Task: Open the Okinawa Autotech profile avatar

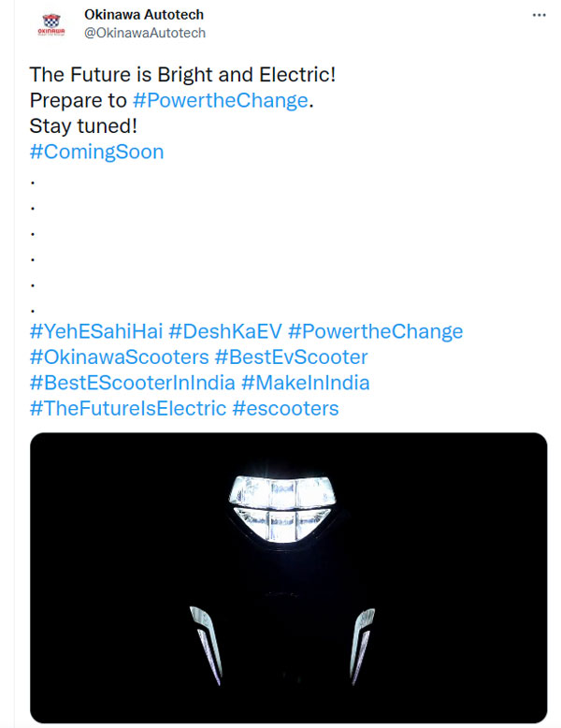Action: (x=51, y=23)
